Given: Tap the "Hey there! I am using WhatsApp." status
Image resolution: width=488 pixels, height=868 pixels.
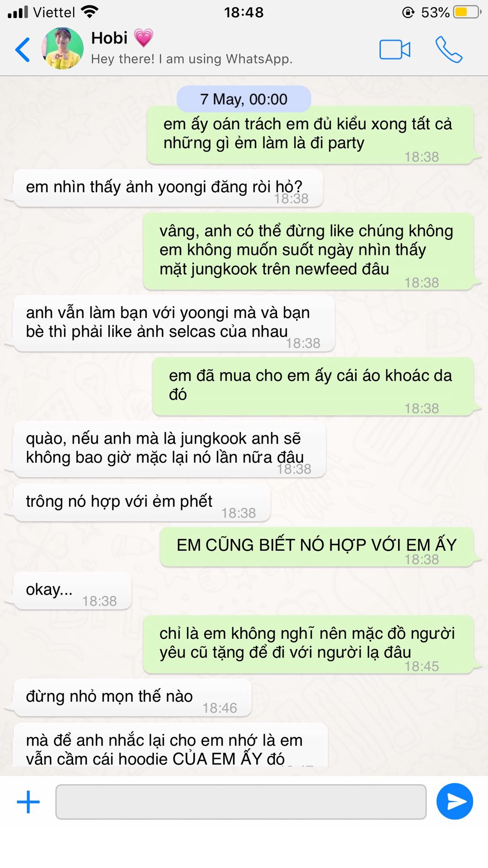Looking at the screenshot, I should (192, 59).
